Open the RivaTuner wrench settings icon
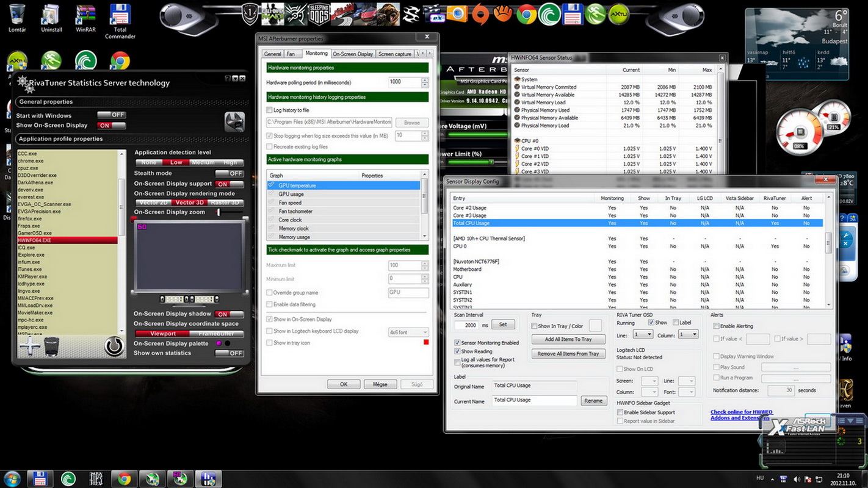 click(234, 121)
